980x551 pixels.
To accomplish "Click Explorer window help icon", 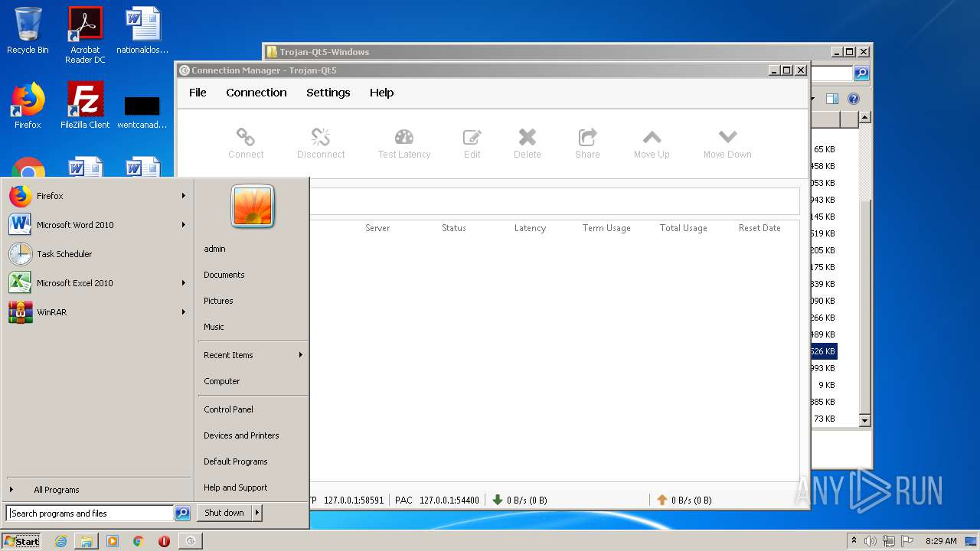I will point(854,99).
